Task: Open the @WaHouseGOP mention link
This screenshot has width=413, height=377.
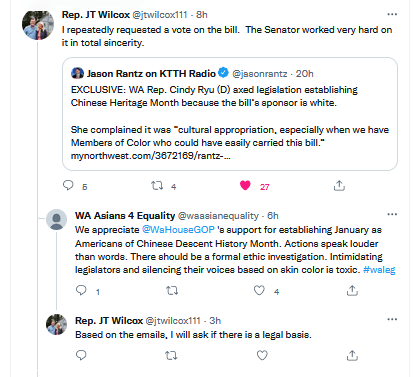Action: point(178,230)
